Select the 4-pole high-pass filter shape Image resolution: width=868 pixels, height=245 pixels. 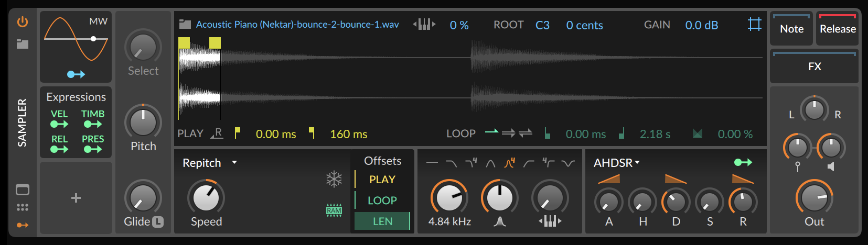549,163
